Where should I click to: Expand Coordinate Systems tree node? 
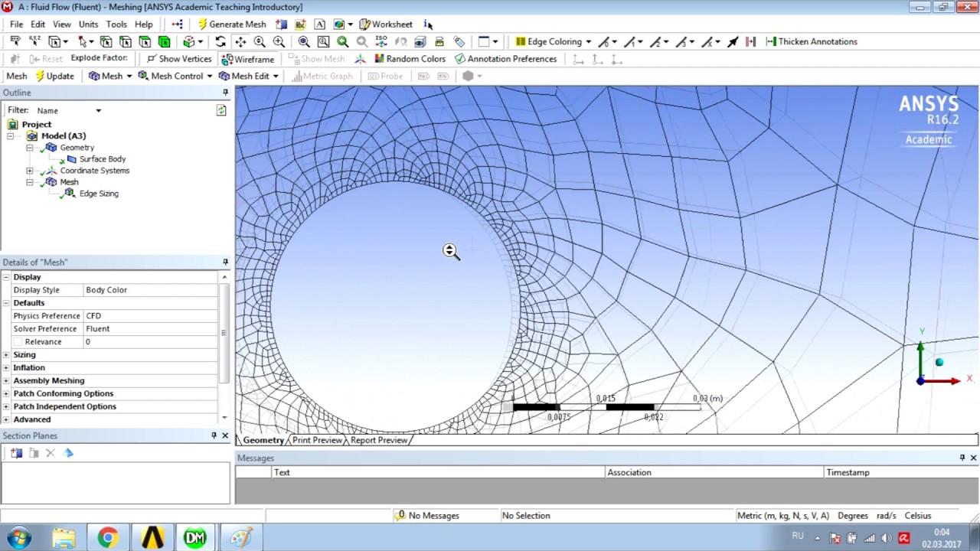30,171
